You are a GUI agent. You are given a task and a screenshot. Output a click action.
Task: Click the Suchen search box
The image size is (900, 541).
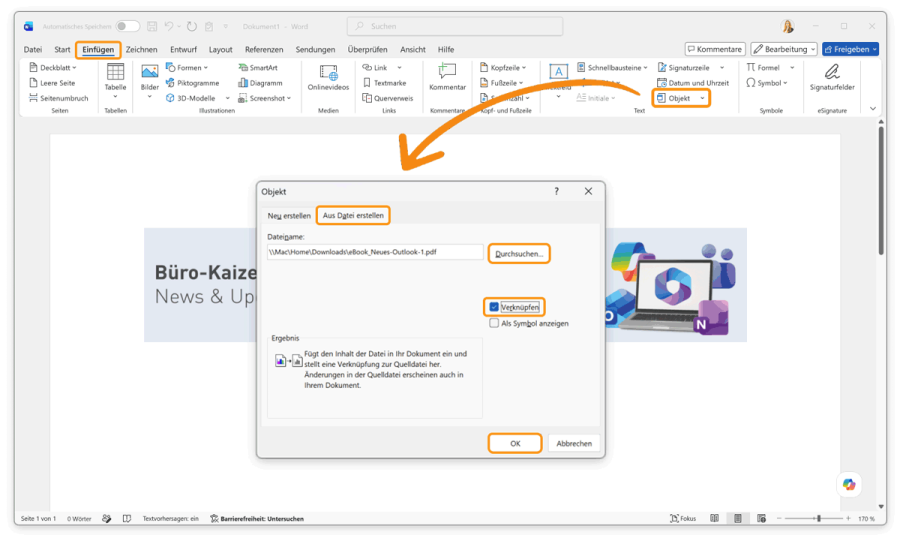click(455, 26)
